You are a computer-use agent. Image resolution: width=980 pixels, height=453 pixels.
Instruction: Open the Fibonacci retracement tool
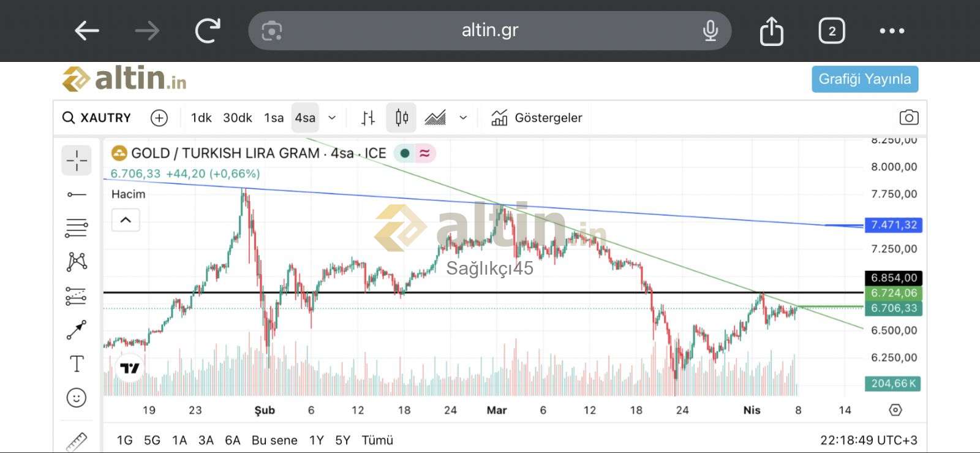[77, 228]
